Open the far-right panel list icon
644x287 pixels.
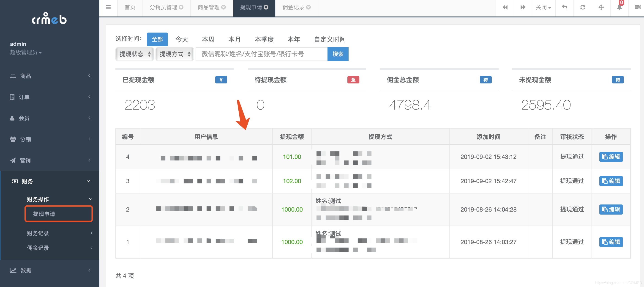638,7
